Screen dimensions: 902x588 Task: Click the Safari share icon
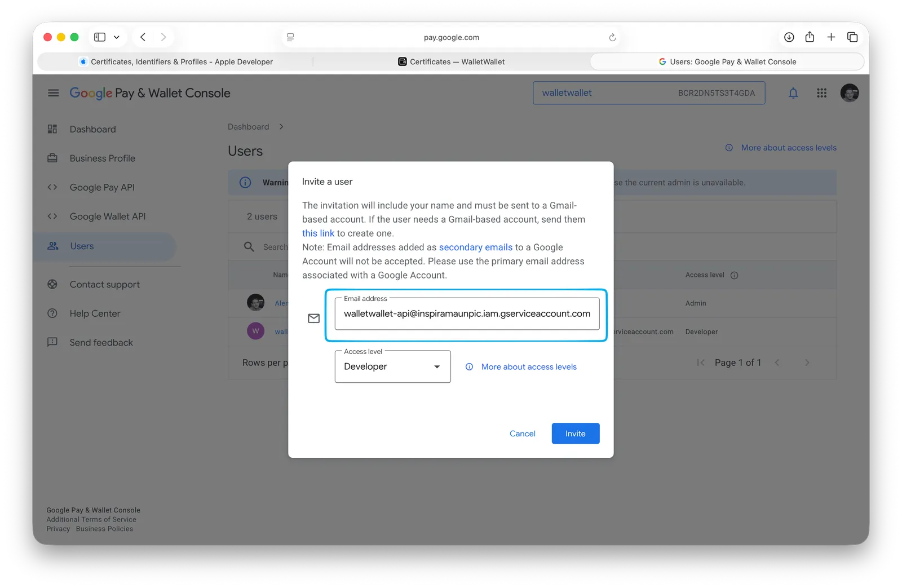point(810,37)
